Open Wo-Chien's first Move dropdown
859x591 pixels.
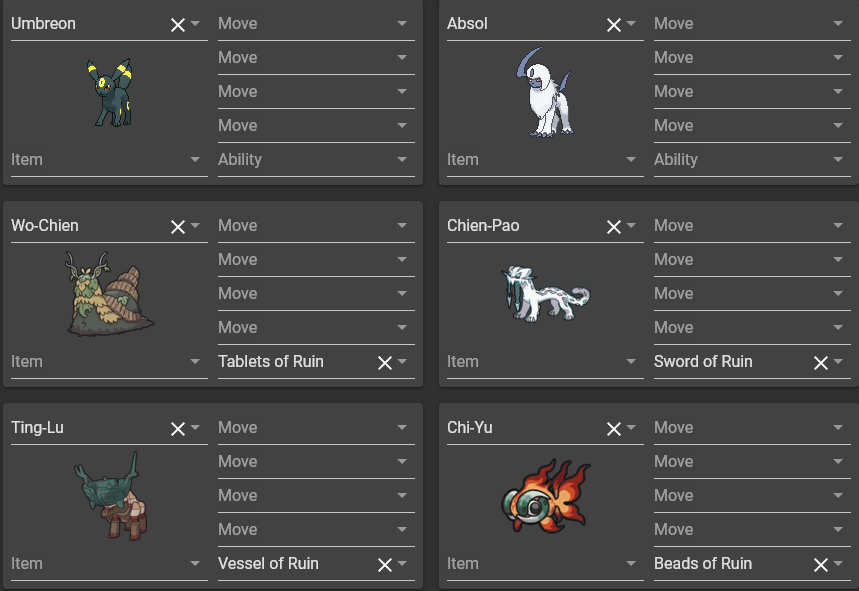[x=316, y=226]
